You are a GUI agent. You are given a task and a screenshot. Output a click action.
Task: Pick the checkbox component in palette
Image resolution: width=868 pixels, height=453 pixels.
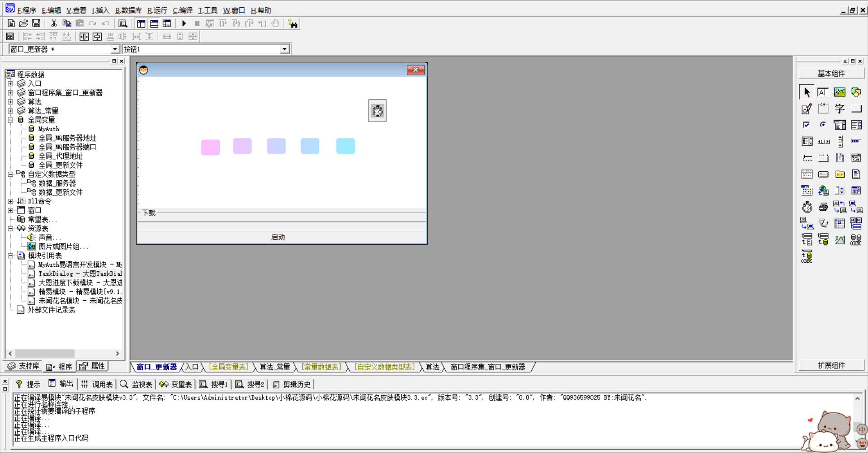[807, 125]
